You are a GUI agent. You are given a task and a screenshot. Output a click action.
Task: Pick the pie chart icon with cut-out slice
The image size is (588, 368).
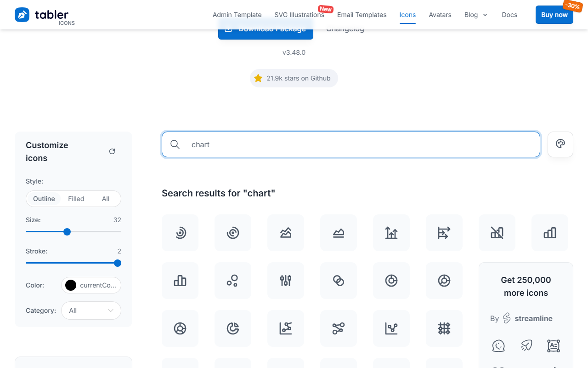pyautogui.click(x=233, y=328)
